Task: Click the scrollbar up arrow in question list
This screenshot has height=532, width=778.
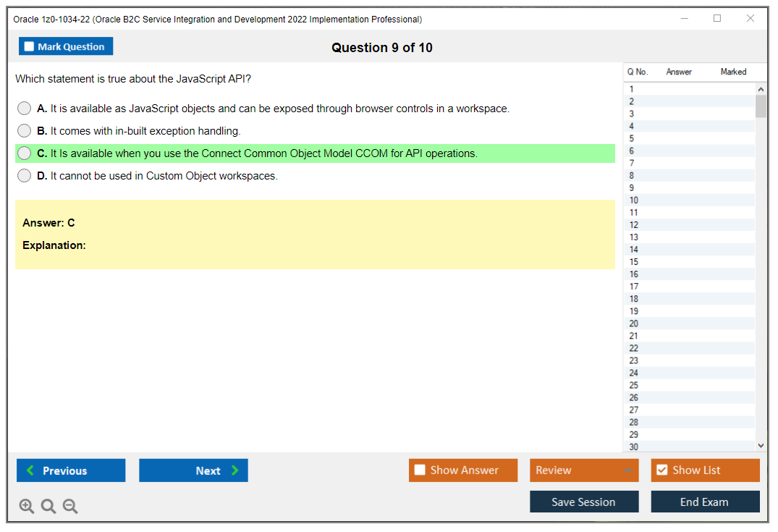Action: pyautogui.click(x=760, y=88)
